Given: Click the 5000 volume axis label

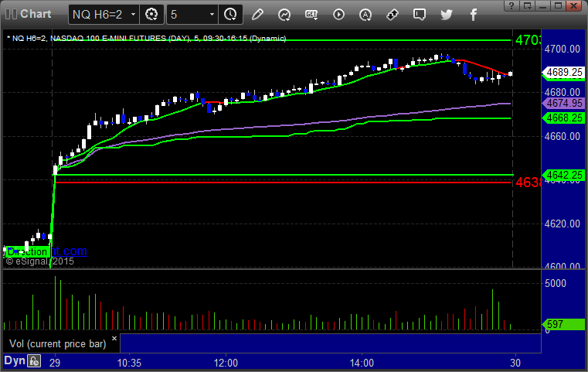Looking at the screenshot, I should [x=556, y=283].
